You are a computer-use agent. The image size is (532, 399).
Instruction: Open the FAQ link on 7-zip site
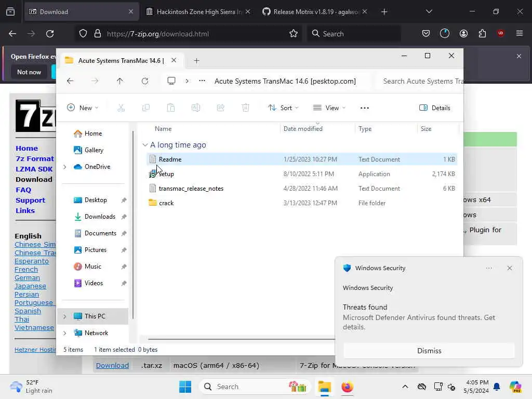click(x=23, y=190)
